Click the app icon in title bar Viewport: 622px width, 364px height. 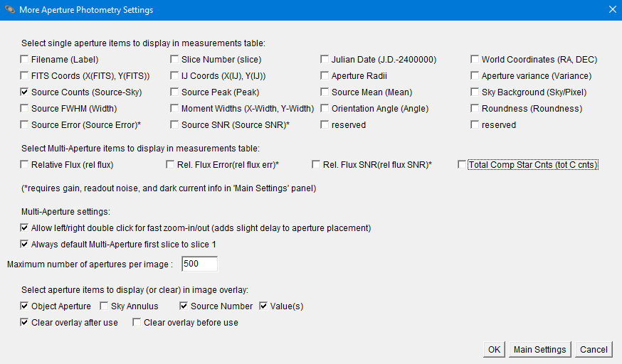(11, 10)
